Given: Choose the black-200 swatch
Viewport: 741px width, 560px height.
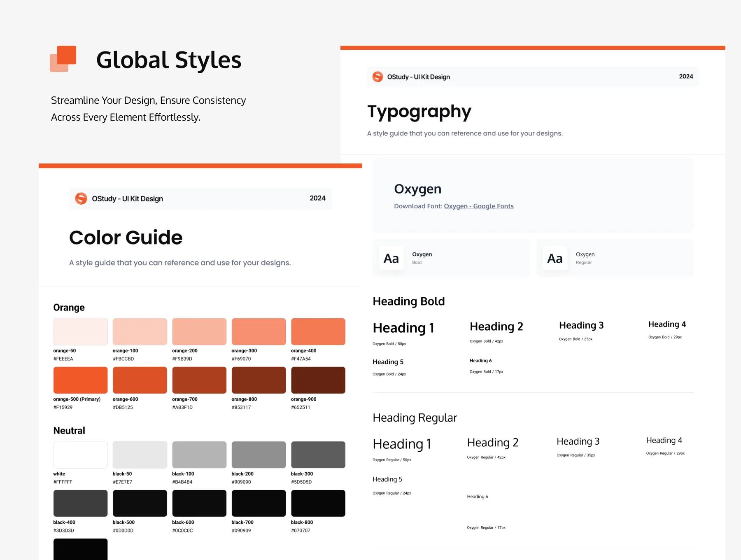Looking at the screenshot, I should point(259,455).
